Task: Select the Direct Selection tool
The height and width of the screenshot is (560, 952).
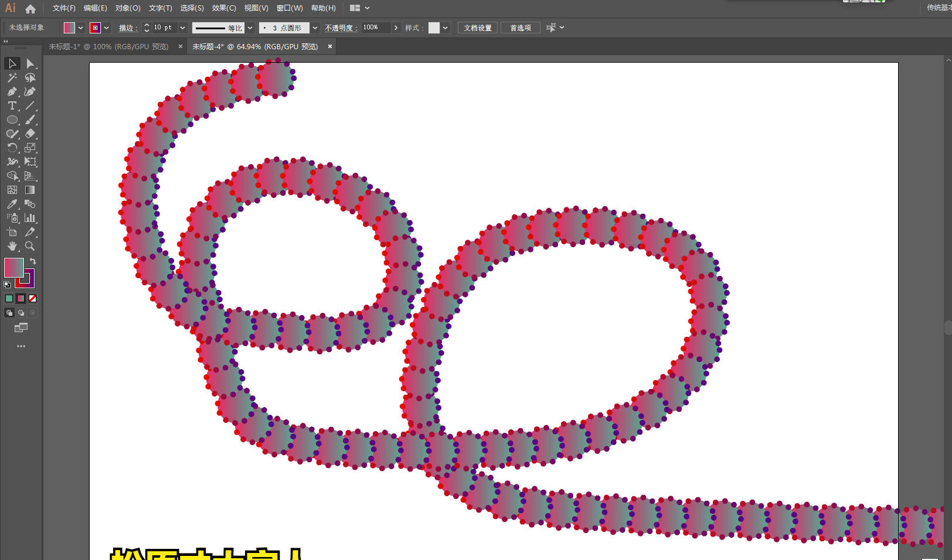Action: [x=30, y=63]
